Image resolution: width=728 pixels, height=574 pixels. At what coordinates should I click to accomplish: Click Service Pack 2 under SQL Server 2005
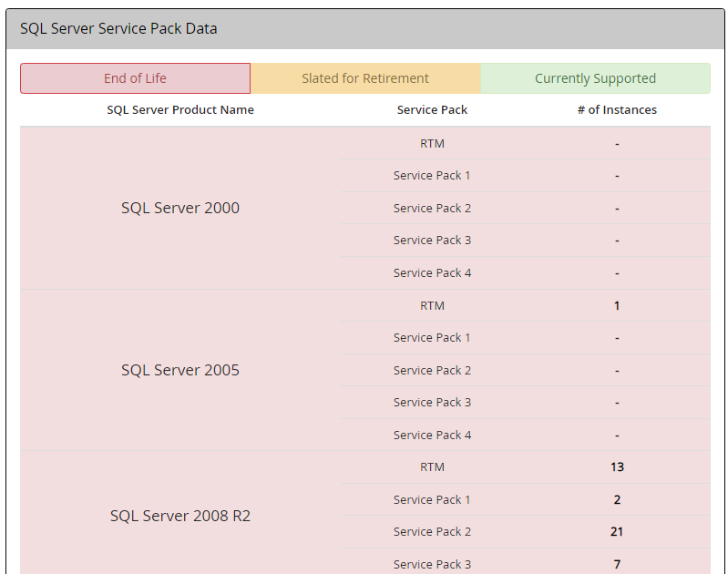coord(432,370)
